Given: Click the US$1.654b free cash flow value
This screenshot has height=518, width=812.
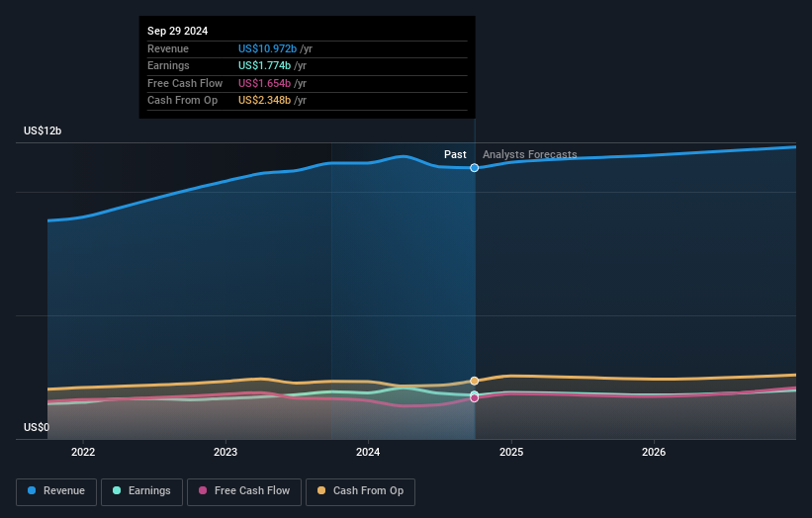Looking at the screenshot, I should coord(264,83).
